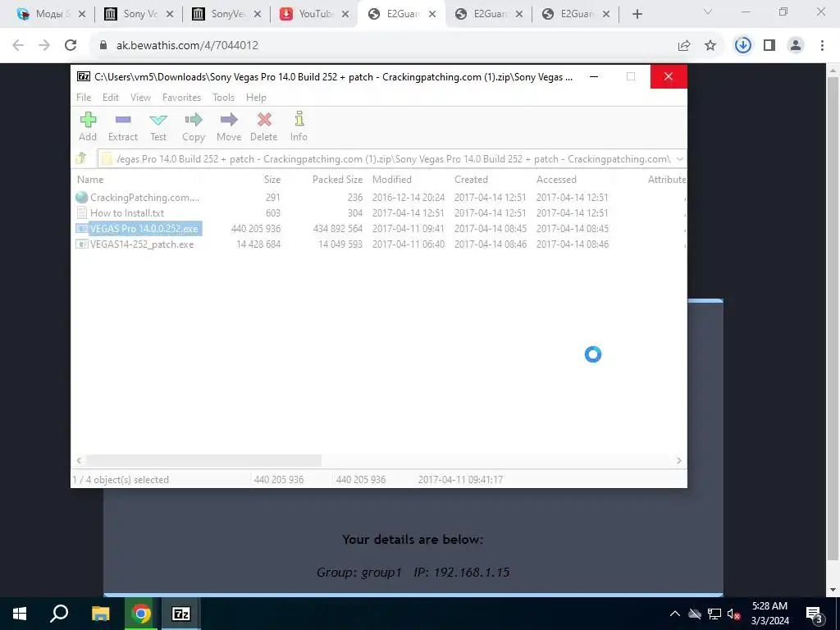Click the Copy toolbar icon

[194, 126]
